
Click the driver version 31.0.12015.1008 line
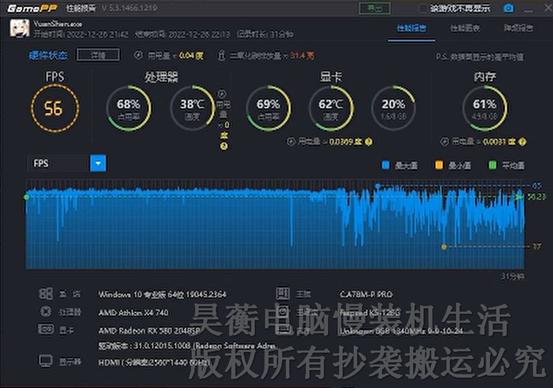pyautogui.click(x=187, y=346)
